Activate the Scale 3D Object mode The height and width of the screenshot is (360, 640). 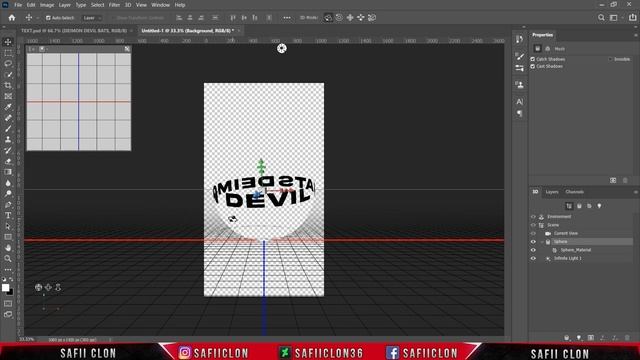[372, 18]
